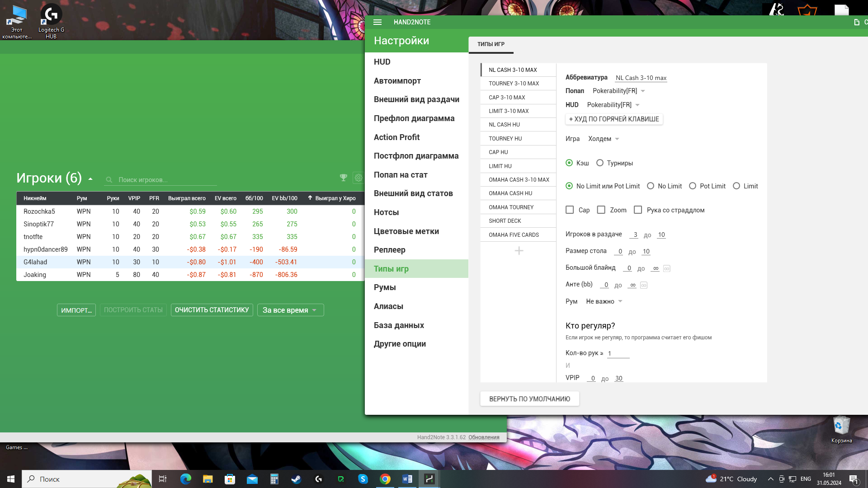Open Microsoft Store from the taskbar
The image size is (868, 488).
230,479
